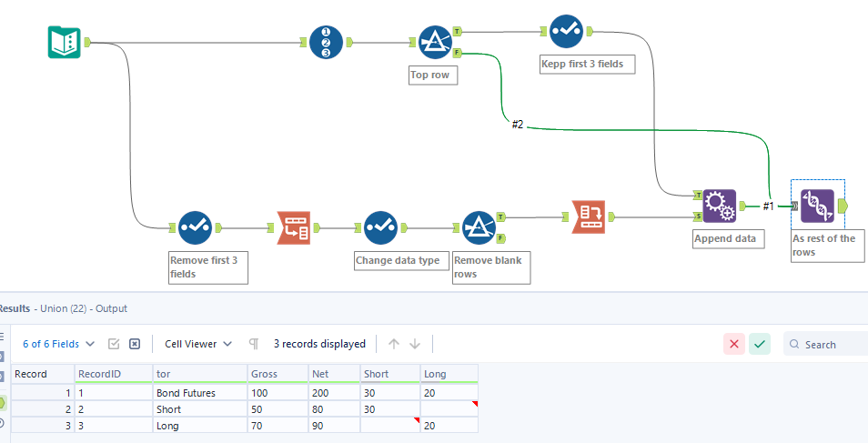
Task: Click the Remove blank rows annotation
Action: (491, 267)
